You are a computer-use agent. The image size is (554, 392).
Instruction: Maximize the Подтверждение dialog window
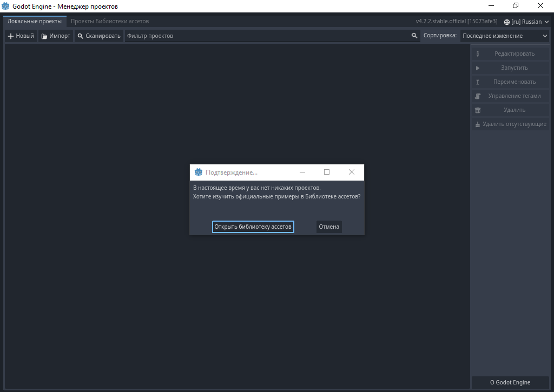click(x=327, y=172)
